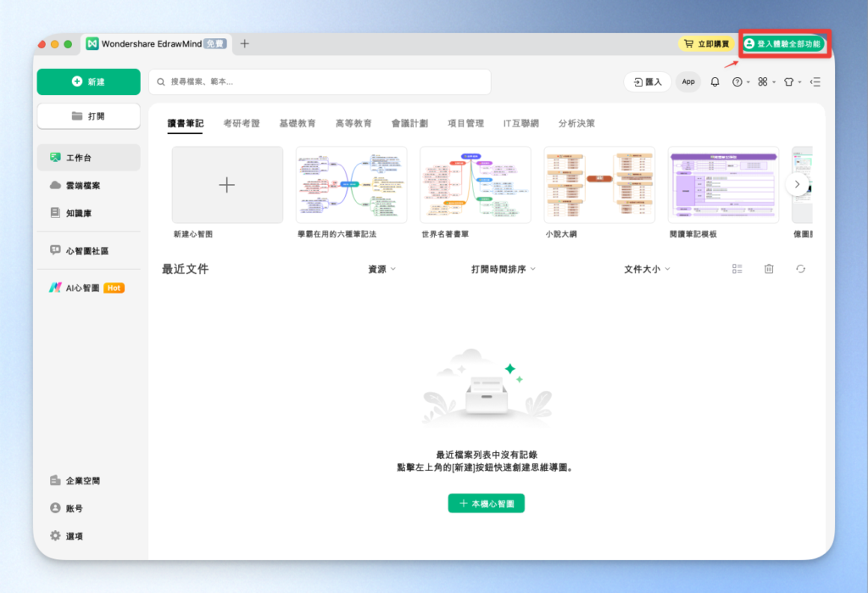Expand the 打開時間排序 dropdown
868x593 pixels.
pyautogui.click(x=504, y=269)
